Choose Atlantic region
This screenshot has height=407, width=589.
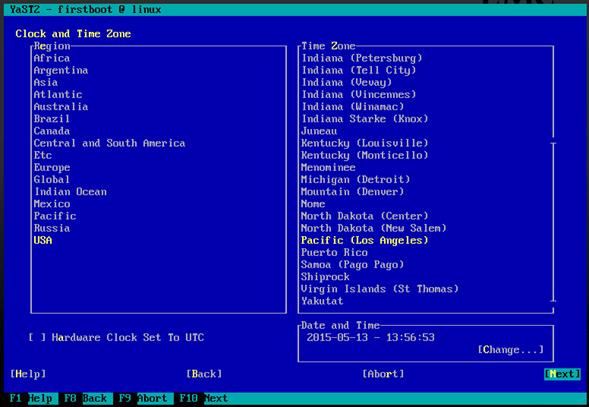point(57,94)
